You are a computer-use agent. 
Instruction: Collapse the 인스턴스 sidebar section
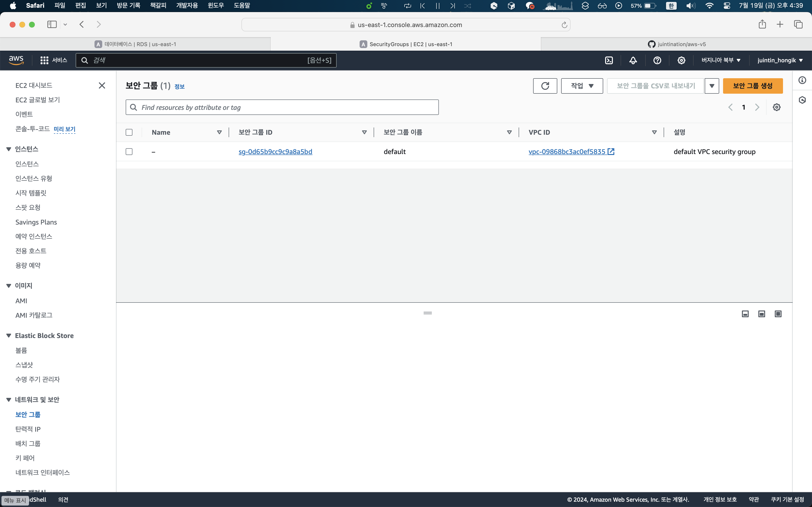[x=9, y=149]
